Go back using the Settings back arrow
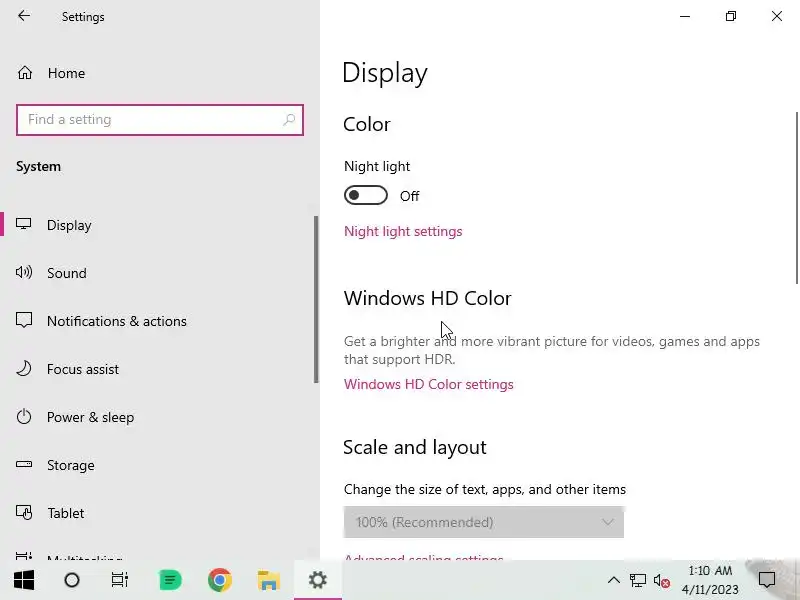Viewport: 800px width, 600px height. coord(24,16)
